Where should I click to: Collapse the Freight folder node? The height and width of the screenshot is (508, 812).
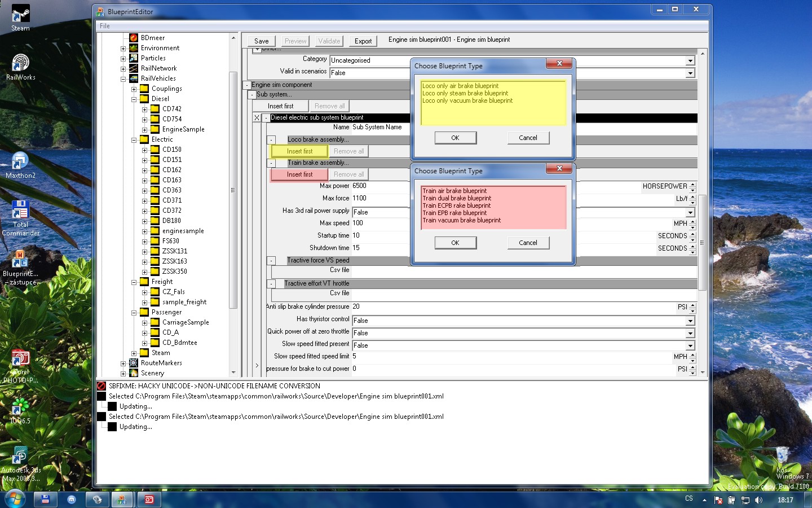134,282
